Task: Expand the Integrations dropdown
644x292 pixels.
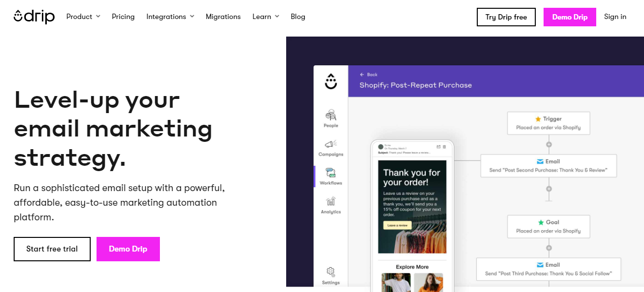Action: tap(170, 17)
